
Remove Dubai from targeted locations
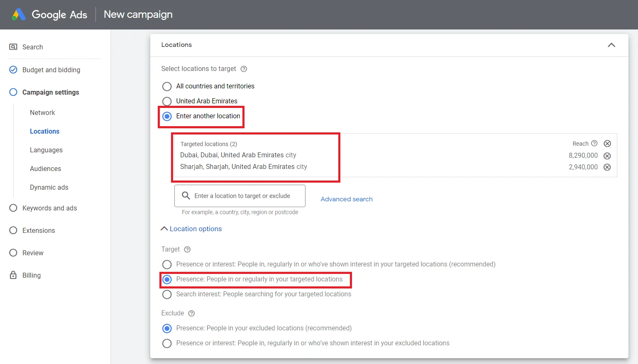click(607, 156)
